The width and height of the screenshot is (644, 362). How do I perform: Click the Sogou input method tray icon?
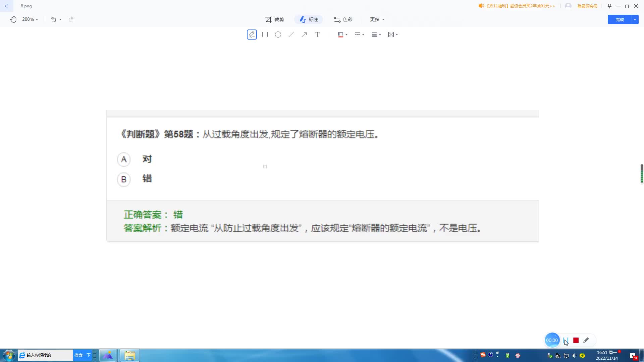click(x=483, y=355)
